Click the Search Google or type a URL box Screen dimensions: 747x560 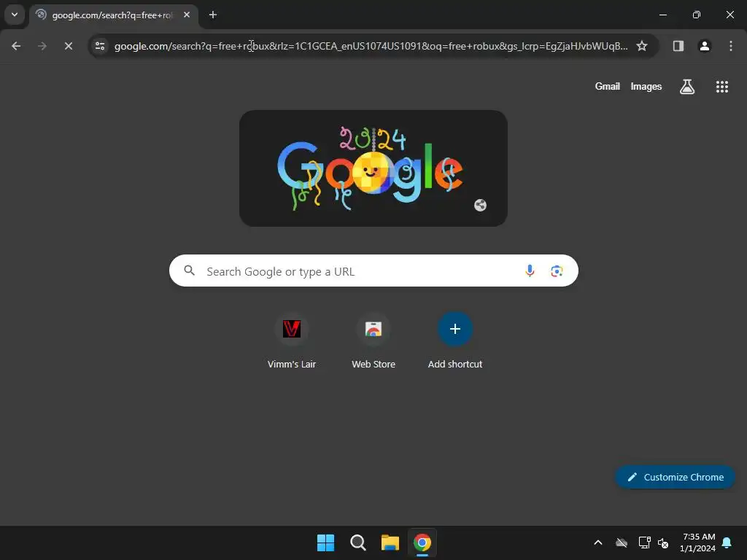pos(373,271)
